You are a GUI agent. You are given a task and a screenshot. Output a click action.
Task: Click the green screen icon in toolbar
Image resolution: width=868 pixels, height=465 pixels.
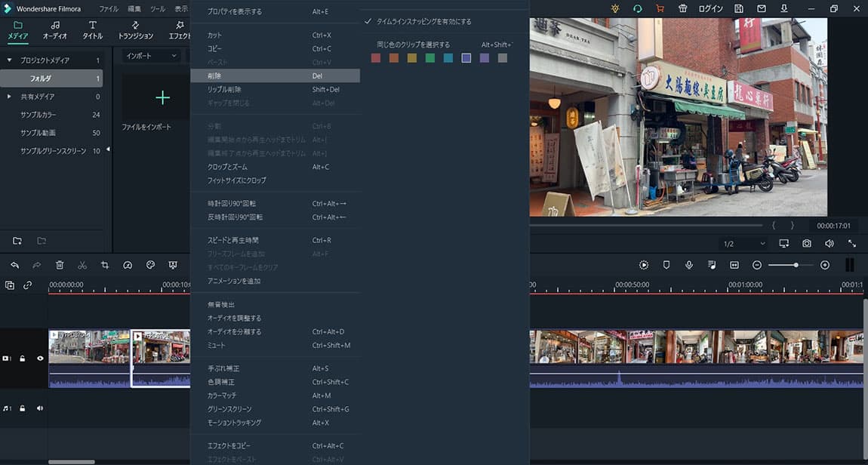[x=173, y=265]
